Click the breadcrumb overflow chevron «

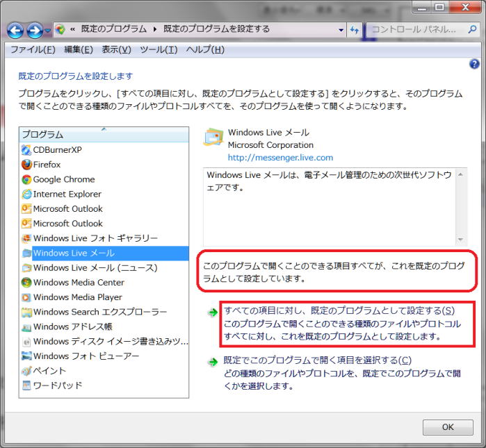73,29
